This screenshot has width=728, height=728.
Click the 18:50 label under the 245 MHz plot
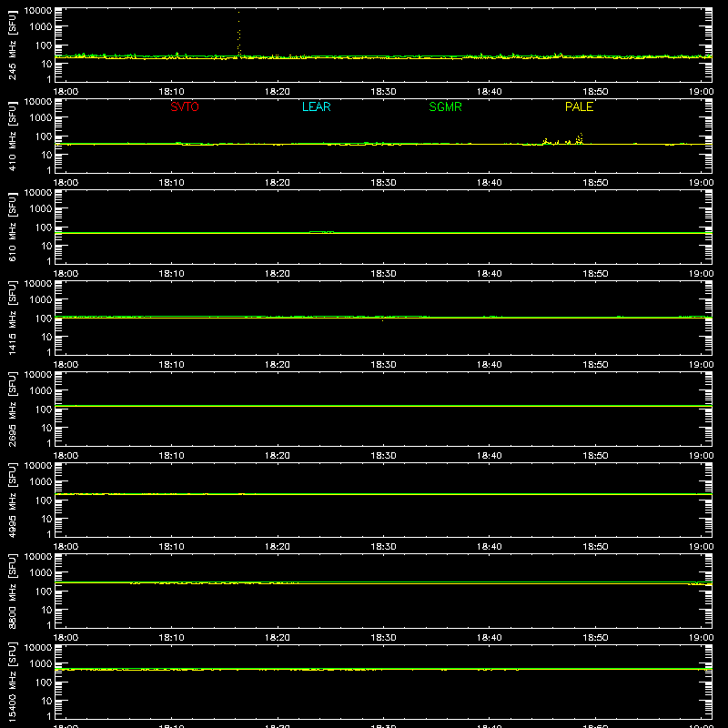(595, 92)
